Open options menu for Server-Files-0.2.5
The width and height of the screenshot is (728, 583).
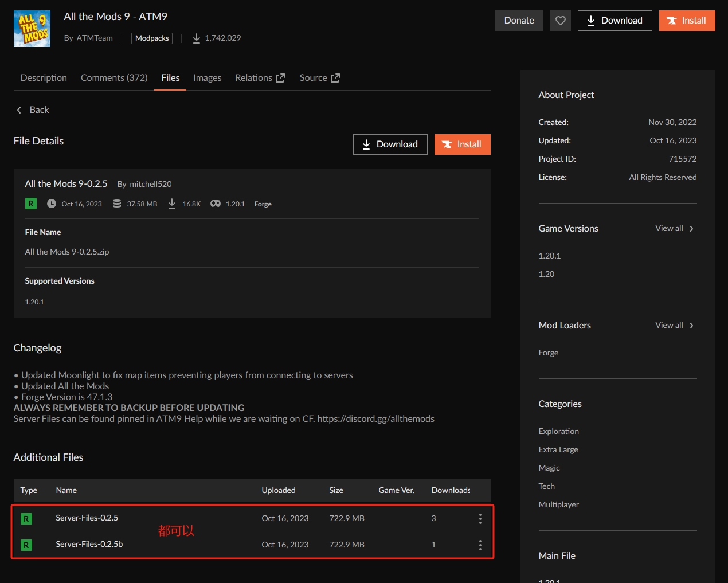pos(480,519)
